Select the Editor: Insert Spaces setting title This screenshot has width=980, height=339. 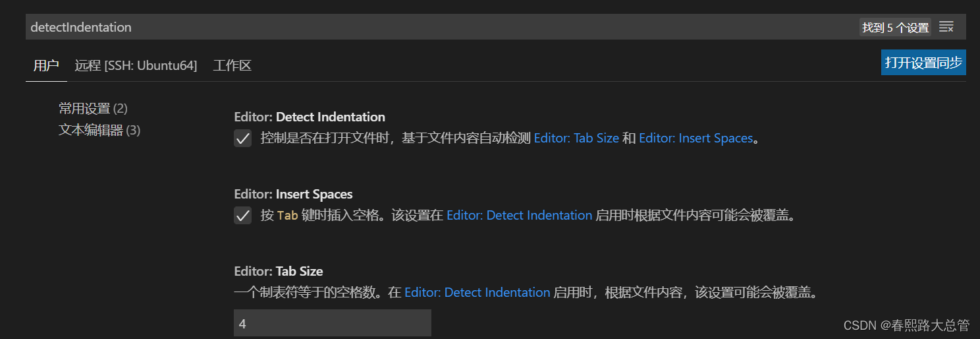[x=293, y=194]
